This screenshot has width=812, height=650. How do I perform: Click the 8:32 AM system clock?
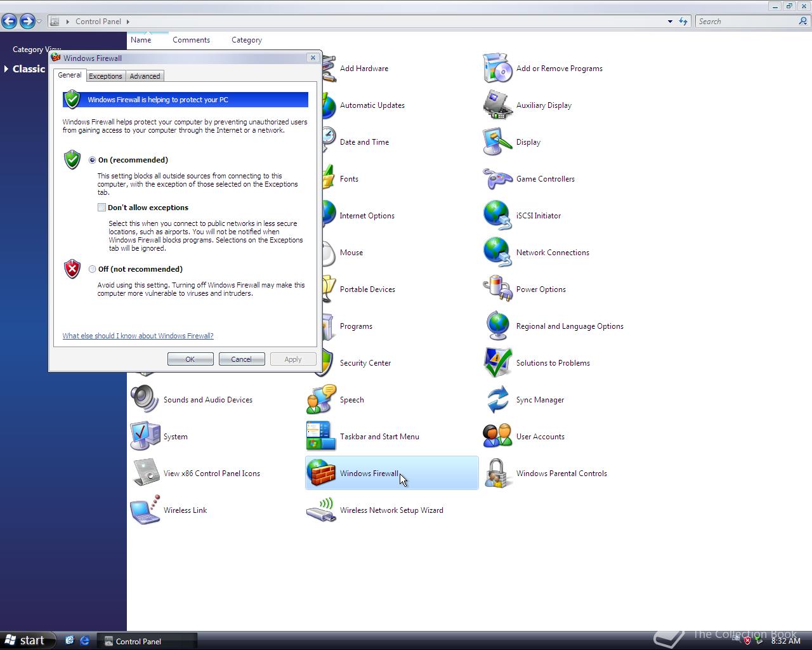tap(785, 641)
